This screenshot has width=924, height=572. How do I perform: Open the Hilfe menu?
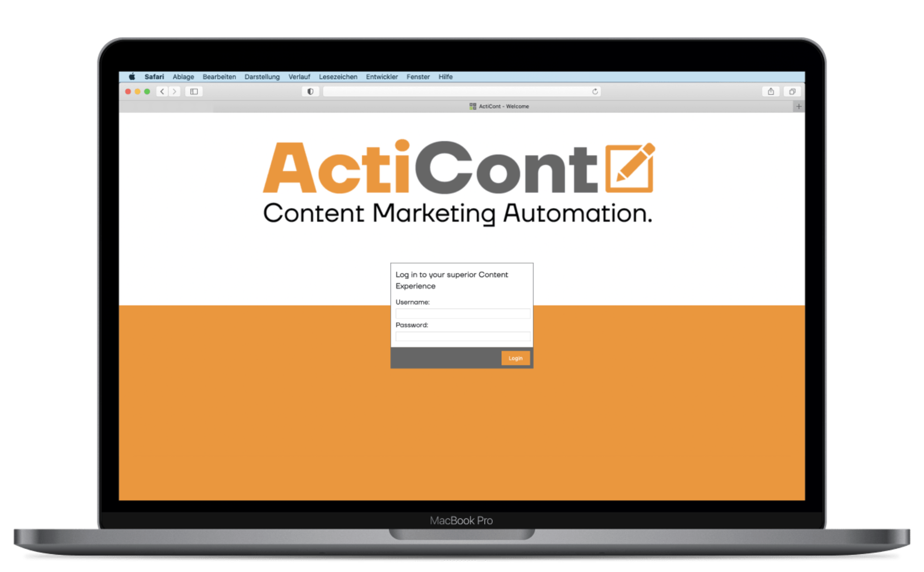click(x=445, y=77)
